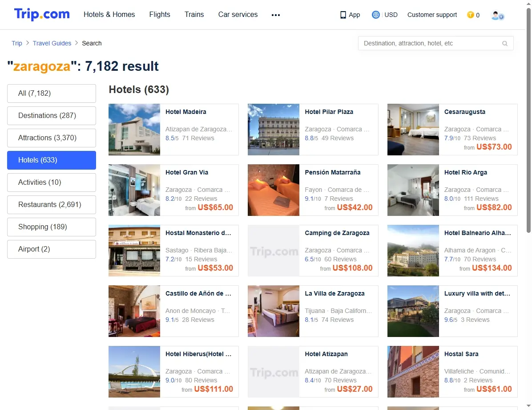Open Hotel Balneario Alhama photo

[413, 251]
